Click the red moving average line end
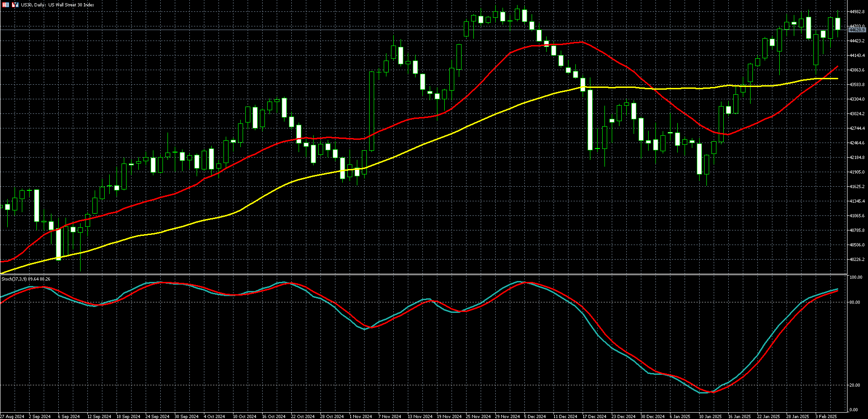Screen dimensions: 868x419 [x=837, y=67]
